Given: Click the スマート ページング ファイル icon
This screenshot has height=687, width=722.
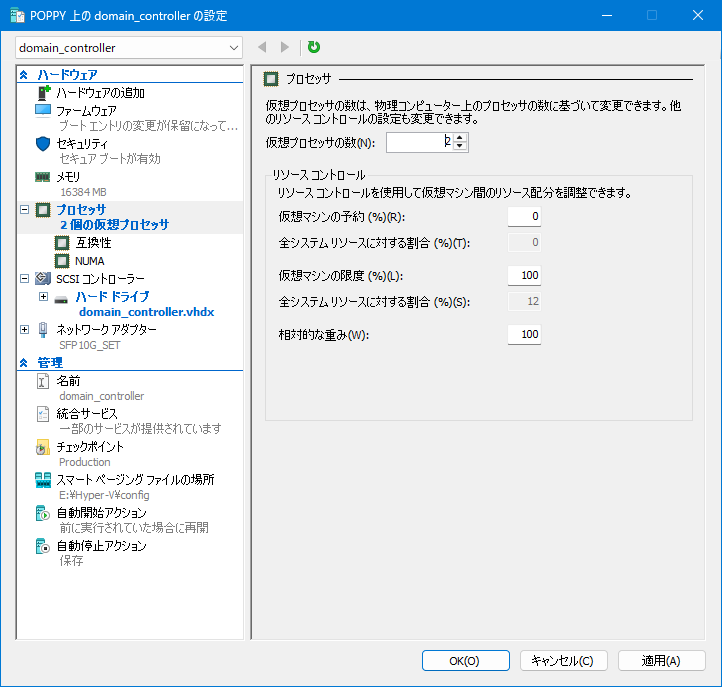Looking at the screenshot, I should pyautogui.click(x=43, y=480).
